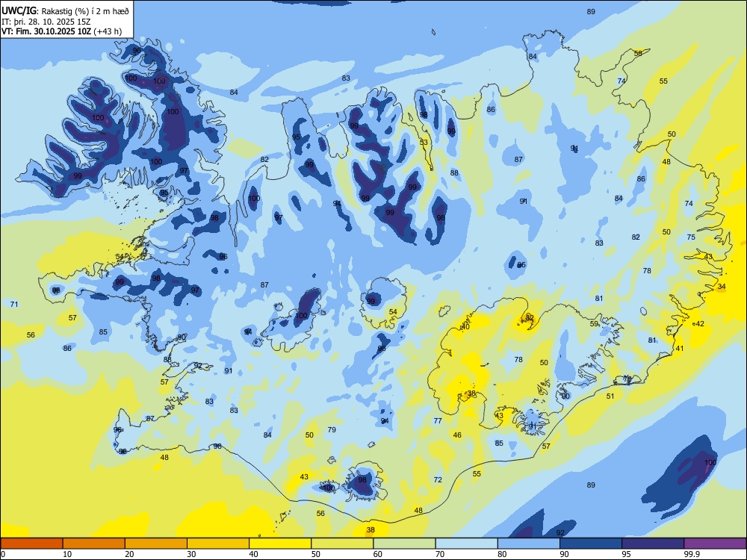The image size is (747, 560).
Task: Select the bright yellow 40–50 legend swatch
Action: coord(280,544)
